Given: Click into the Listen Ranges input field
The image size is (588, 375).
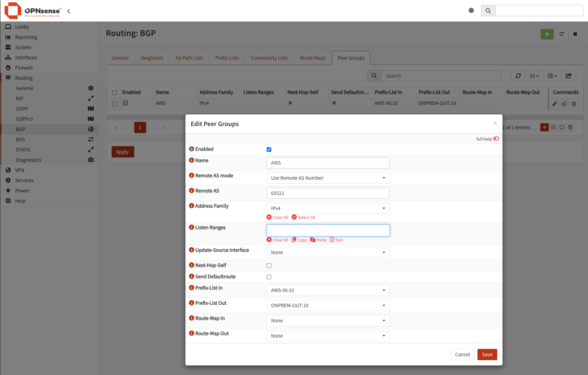Looking at the screenshot, I should (x=328, y=231).
